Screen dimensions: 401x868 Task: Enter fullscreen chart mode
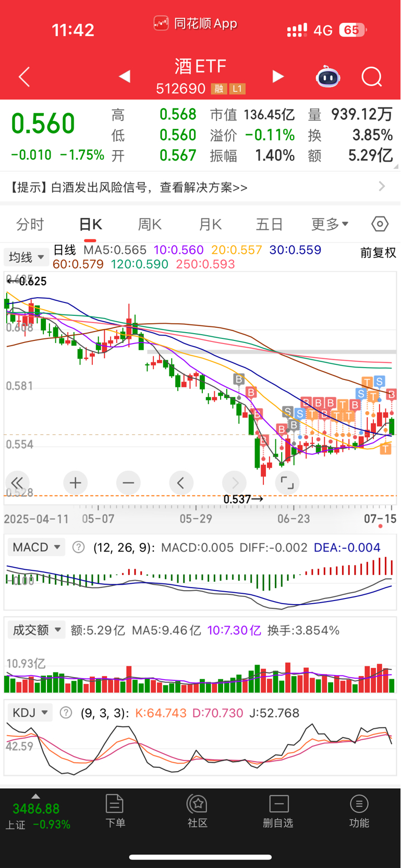(x=287, y=483)
